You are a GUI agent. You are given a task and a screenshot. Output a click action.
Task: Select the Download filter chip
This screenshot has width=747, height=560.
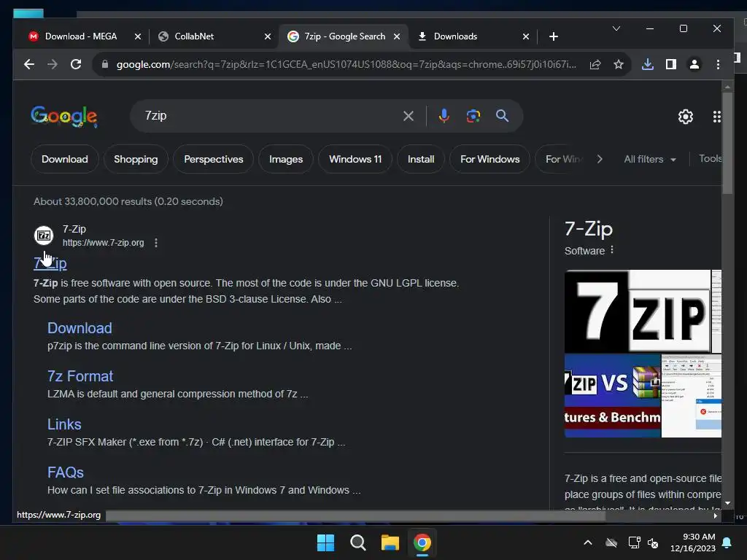[65, 159]
